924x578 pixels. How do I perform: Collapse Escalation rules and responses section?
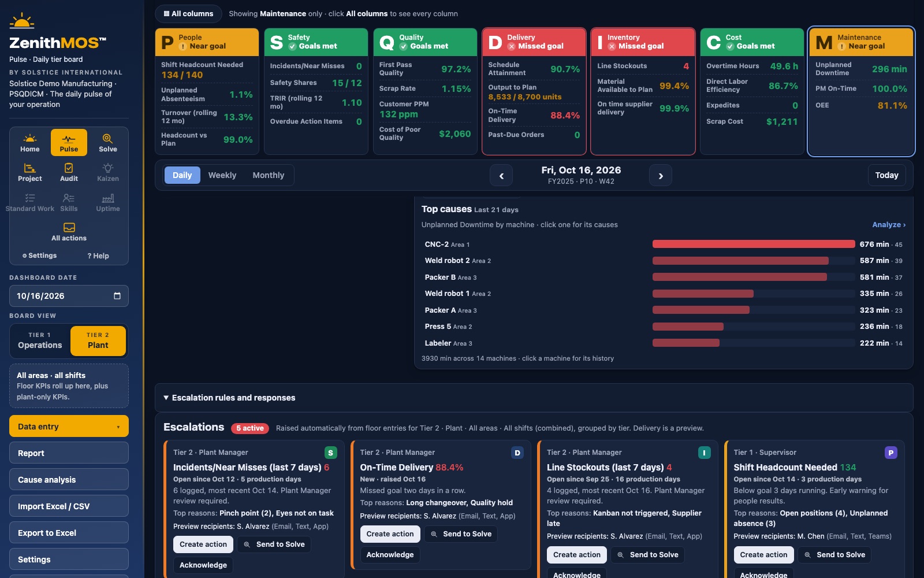coord(534,398)
